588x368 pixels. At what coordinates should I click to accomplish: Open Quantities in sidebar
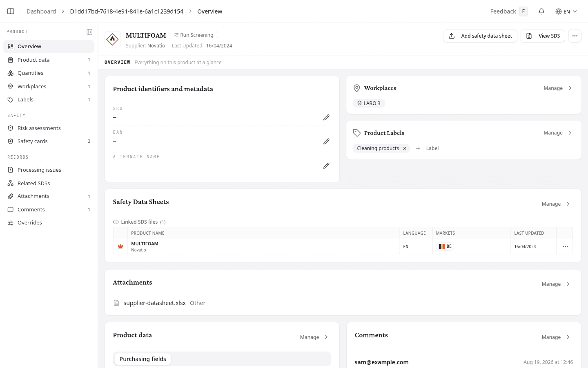[49, 73]
